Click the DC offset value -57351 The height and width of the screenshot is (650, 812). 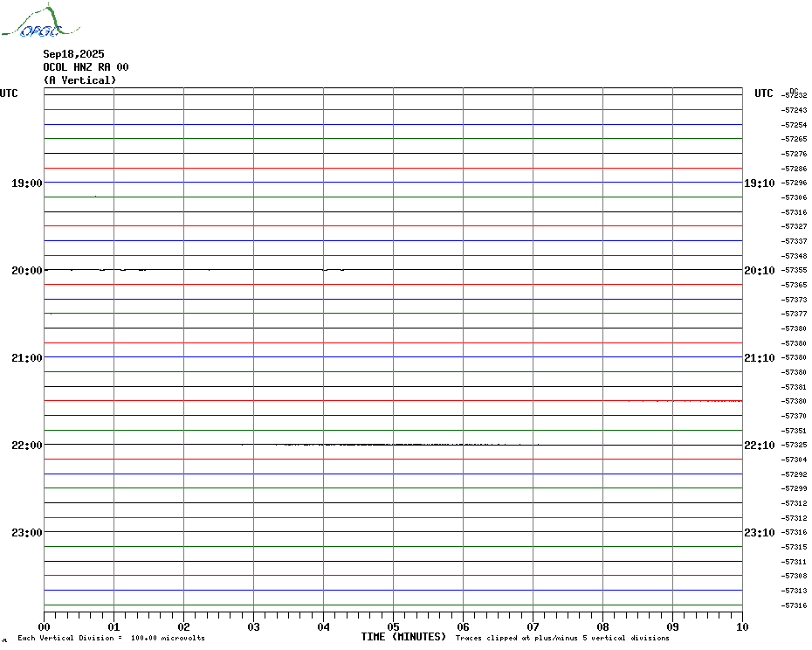pos(795,431)
